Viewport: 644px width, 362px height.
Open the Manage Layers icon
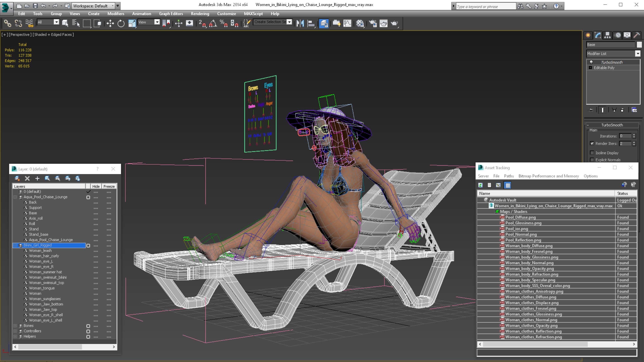click(x=324, y=23)
